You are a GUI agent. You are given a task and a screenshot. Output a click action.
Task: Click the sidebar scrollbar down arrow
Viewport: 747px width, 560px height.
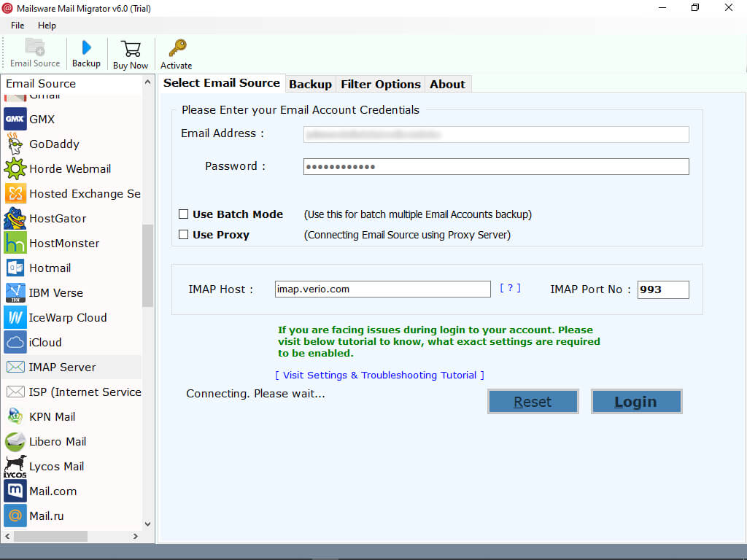(147, 524)
